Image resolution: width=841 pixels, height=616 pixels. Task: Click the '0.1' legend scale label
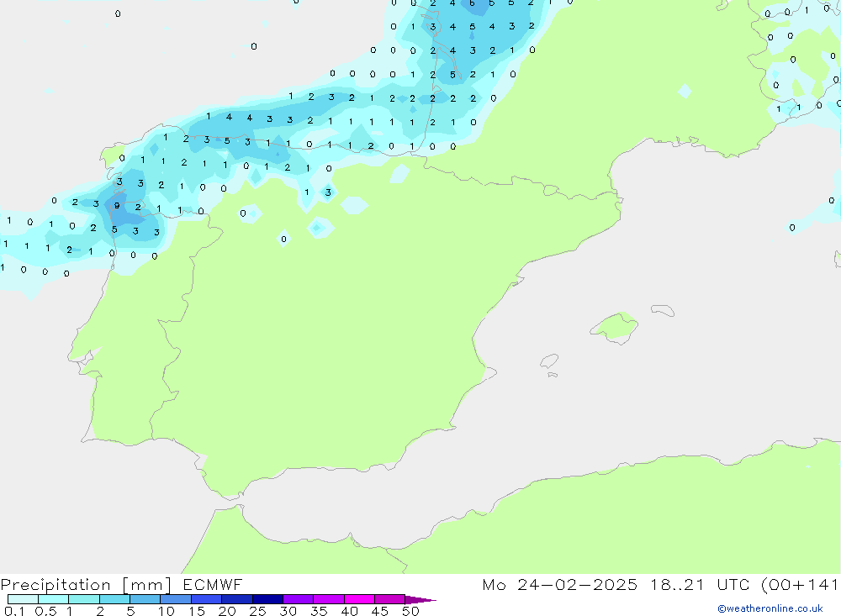[14, 611]
